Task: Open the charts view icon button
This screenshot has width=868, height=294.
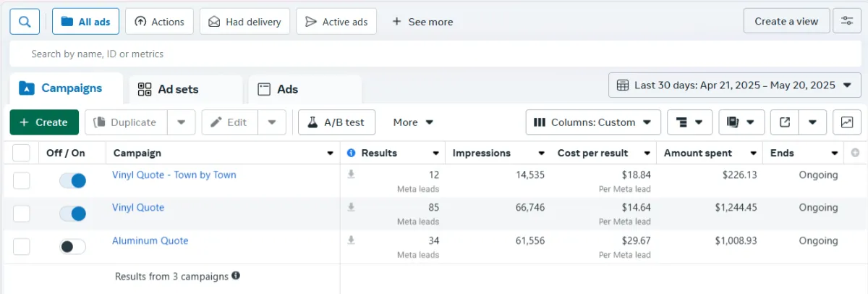Action: [847, 122]
